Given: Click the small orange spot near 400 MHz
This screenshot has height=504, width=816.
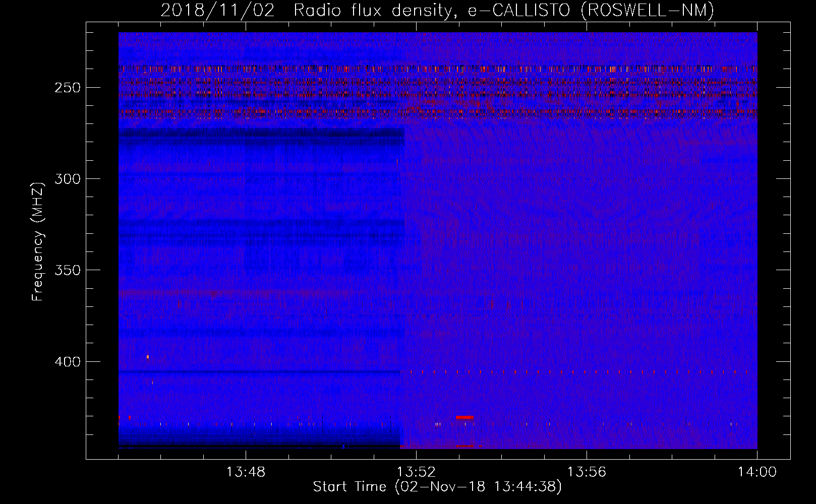Looking at the screenshot, I should pyautogui.click(x=148, y=357).
